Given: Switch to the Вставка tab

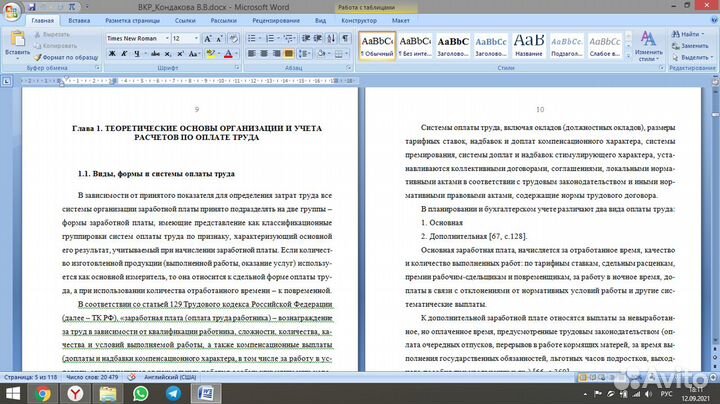Looking at the screenshot, I should 79,21.
